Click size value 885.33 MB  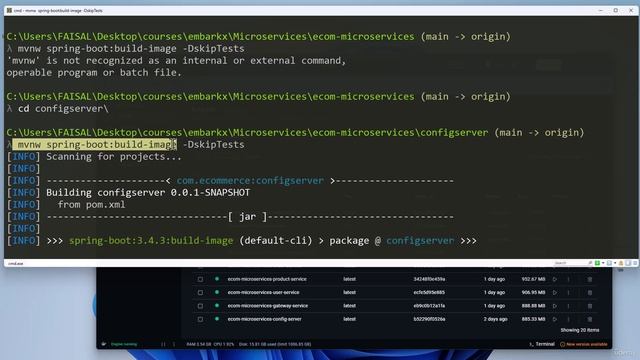[533, 319]
